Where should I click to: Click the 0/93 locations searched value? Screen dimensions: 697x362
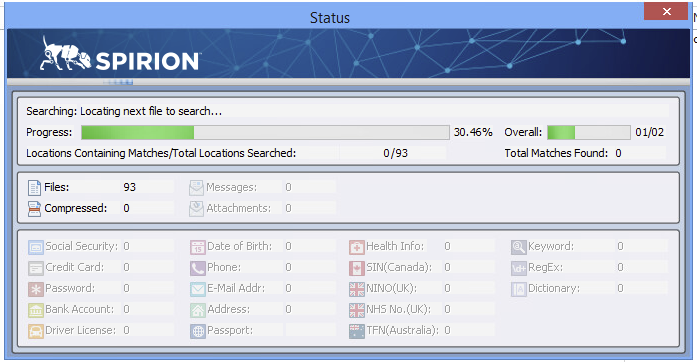tap(395, 153)
